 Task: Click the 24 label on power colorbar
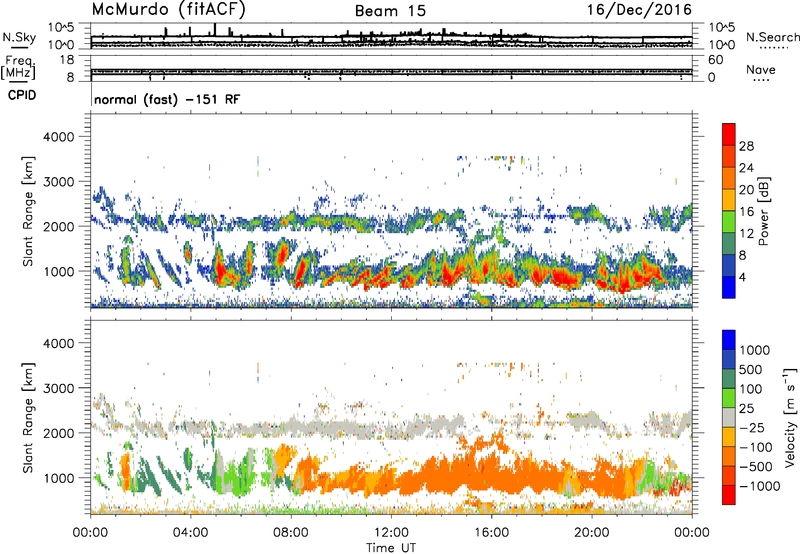coord(746,168)
